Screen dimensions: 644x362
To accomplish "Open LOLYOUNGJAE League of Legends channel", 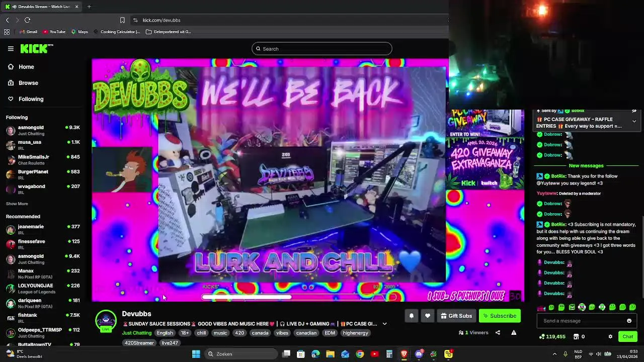I will pos(43,288).
